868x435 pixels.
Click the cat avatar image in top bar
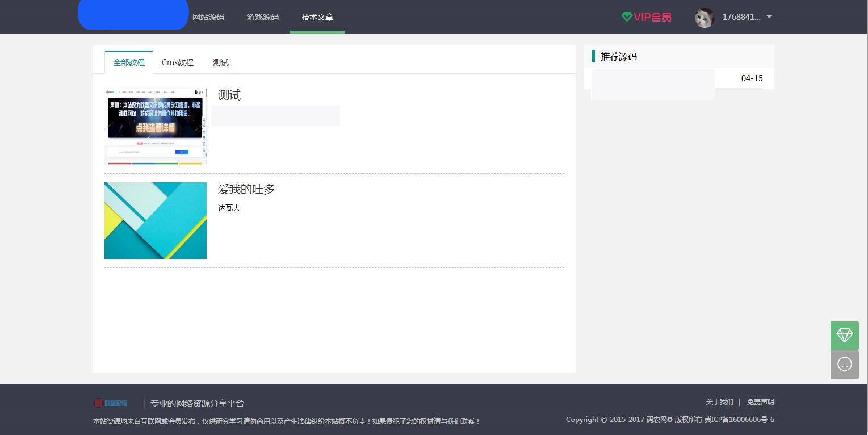click(704, 18)
